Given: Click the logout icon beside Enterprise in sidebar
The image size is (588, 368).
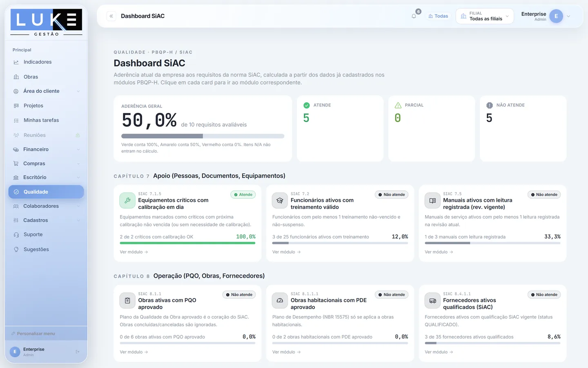Looking at the screenshot, I should tap(78, 352).
